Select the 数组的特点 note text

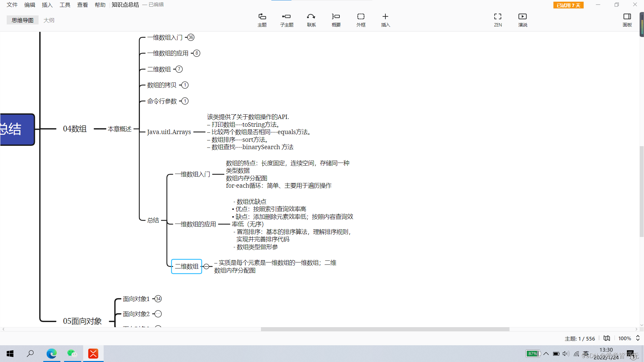[x=288, y=174]
